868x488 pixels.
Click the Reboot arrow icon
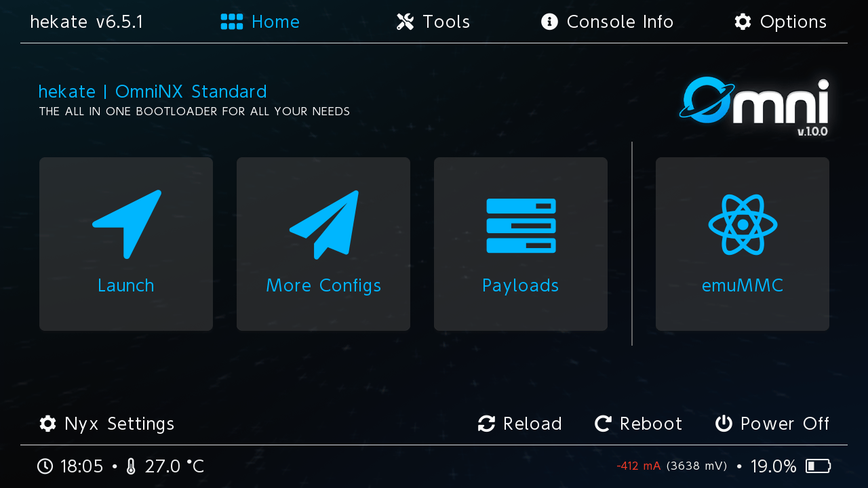[x=603, y=424]
